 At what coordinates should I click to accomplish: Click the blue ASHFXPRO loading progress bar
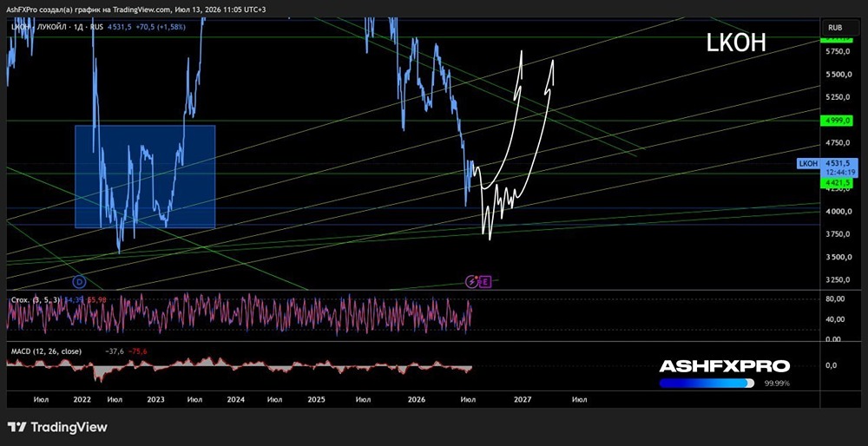pyautogui.click(x=707, y=383)
